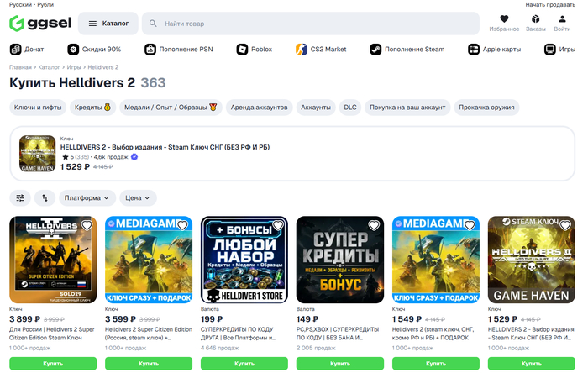Open the Супер кредиты бонус thumbnail
588x373 pixels.
[340, 260]
